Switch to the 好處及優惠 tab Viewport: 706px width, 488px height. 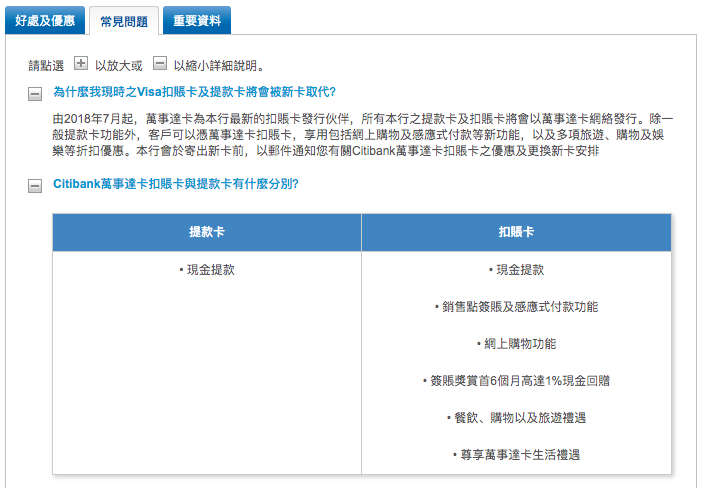click(x=45, y=20)
